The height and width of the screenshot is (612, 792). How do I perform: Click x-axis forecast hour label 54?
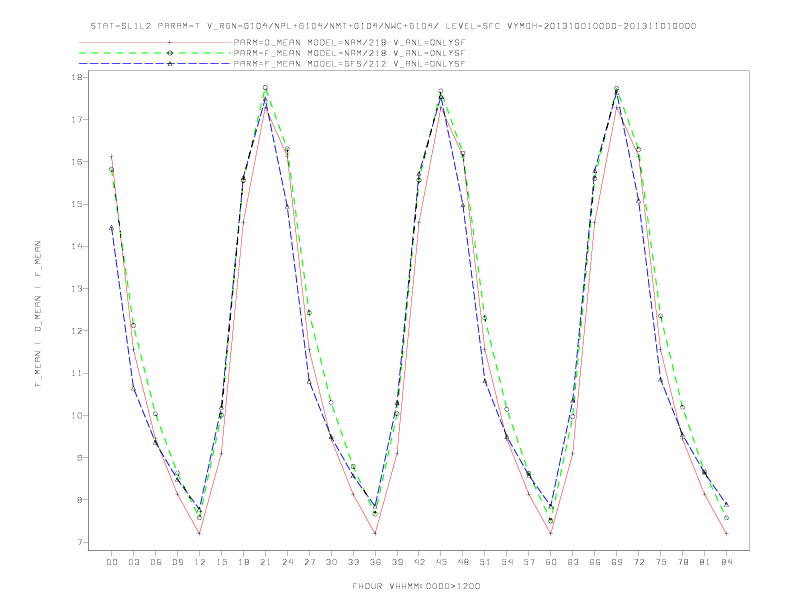(507, 562)
